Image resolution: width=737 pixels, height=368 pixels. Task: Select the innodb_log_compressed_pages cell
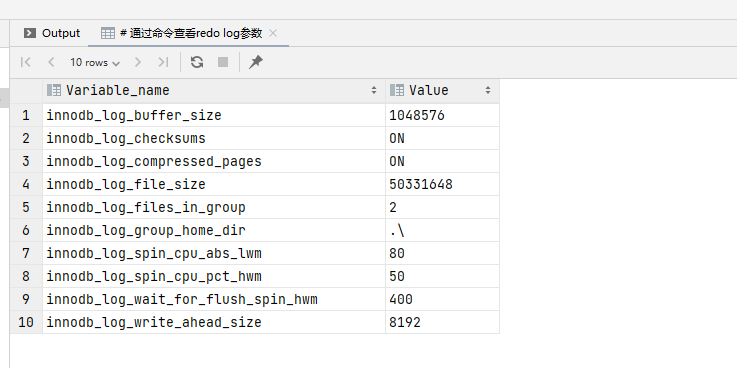pyautogui.click(x=214, y=161)
